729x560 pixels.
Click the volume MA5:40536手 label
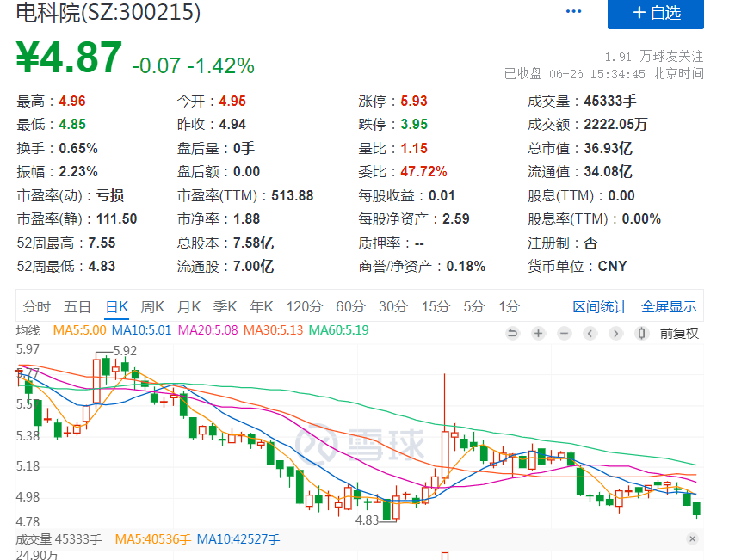tap(153, 539)
